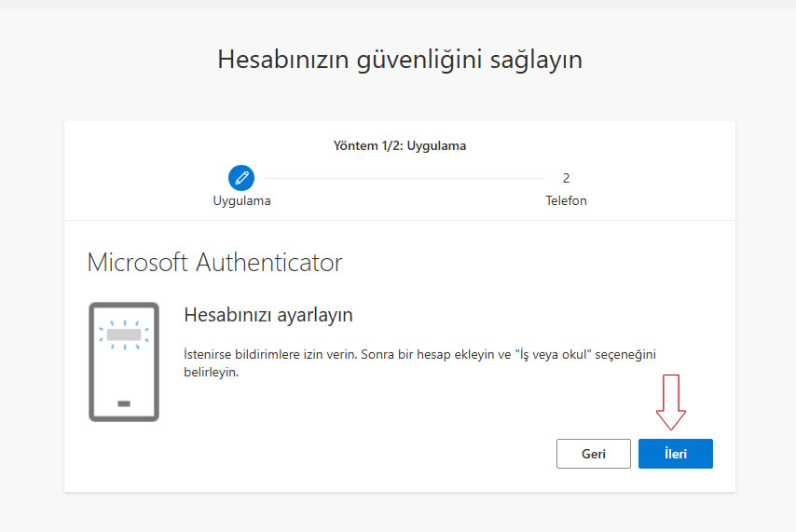Click the Geri button
The height and width of the screenshot is (532, 796).
pos(594,454)
